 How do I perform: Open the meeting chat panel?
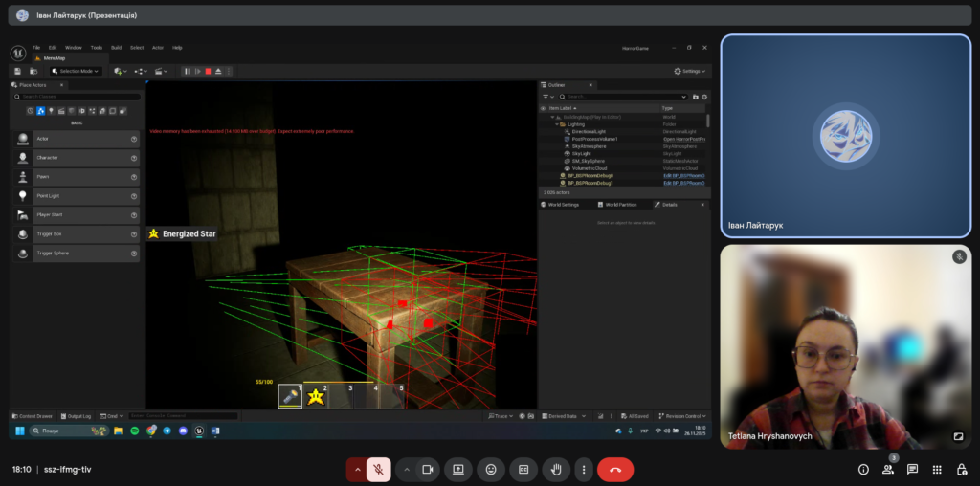tap(912, 470)
